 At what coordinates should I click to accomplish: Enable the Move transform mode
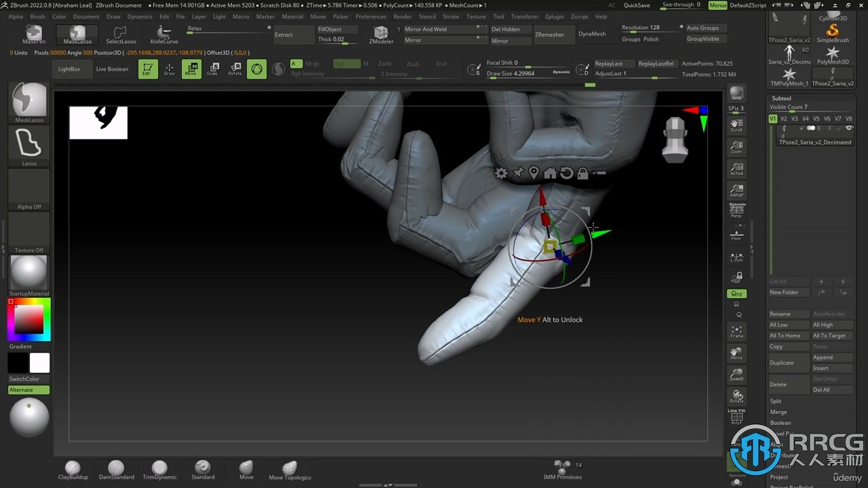[x=191, y=68]
